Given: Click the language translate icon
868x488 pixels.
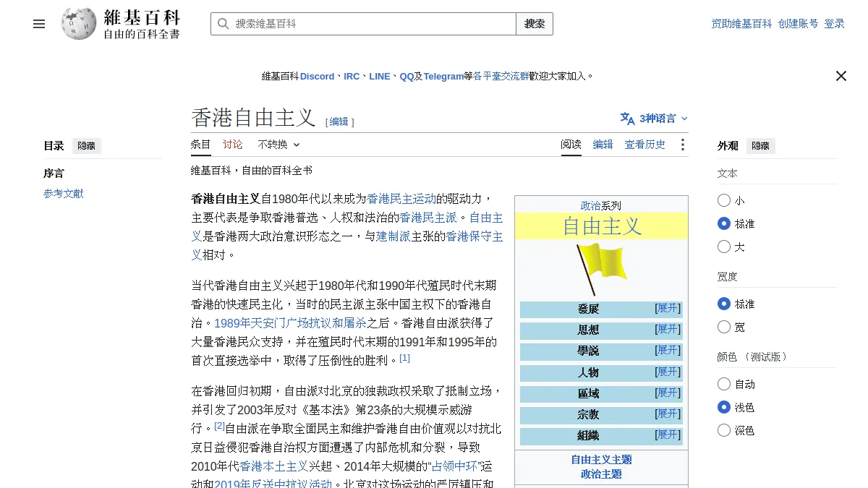Looking at the screenshot, I should [627, 119].
